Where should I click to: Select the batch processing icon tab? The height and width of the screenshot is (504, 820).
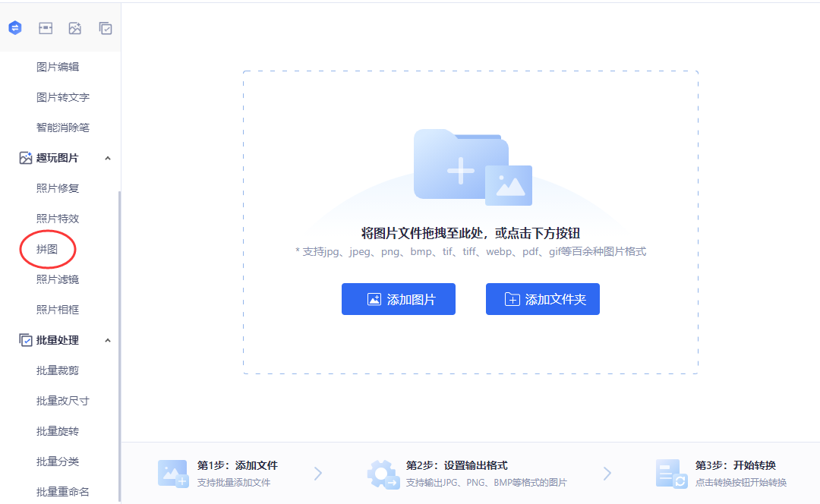(105, 28)
